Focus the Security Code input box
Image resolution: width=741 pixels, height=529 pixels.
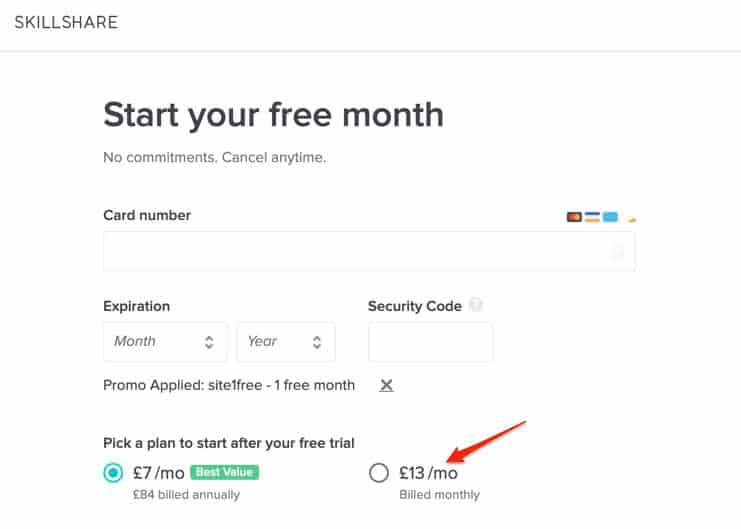pyautogui.click(x=431, y=342)
